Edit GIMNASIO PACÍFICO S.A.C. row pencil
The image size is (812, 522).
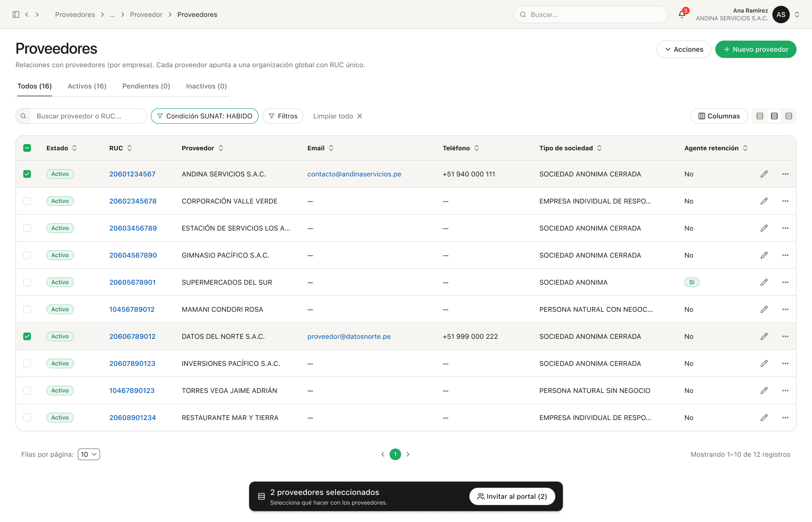764,255
